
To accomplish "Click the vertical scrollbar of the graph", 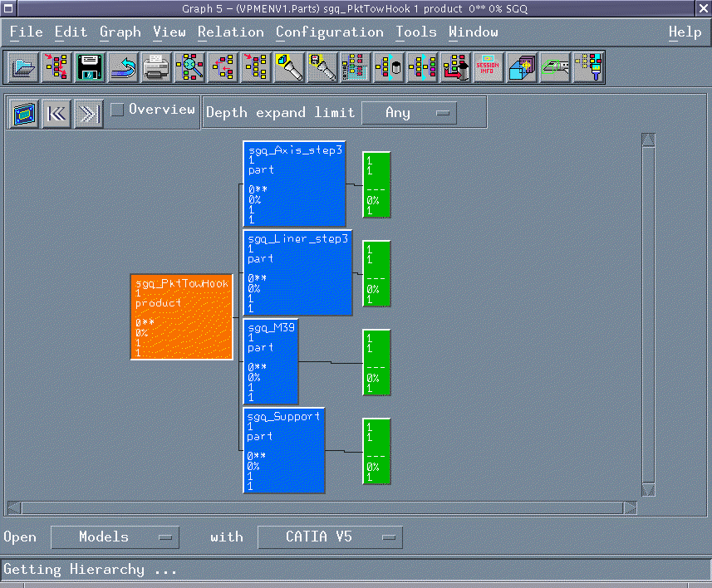I will click(x=648, y=316).
